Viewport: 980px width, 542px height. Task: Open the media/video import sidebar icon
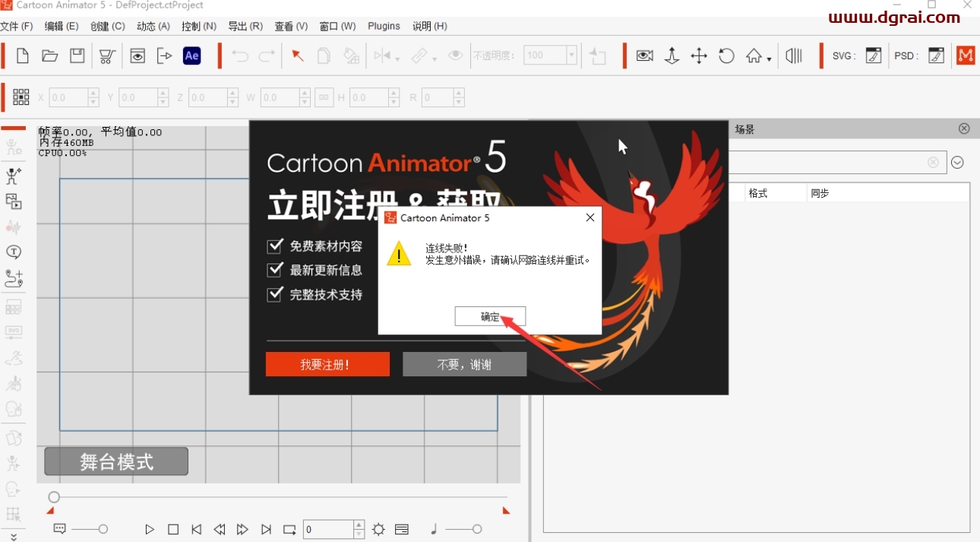13,201
